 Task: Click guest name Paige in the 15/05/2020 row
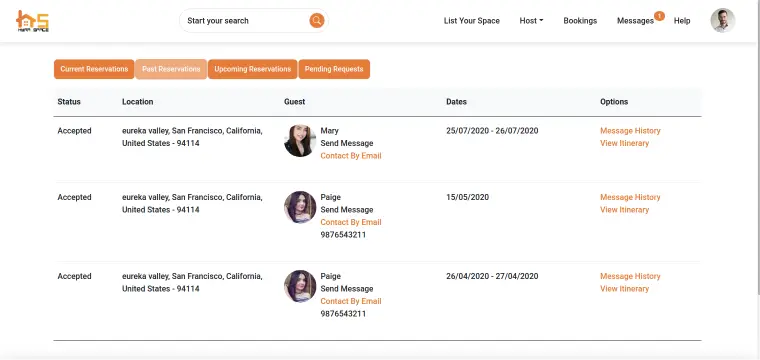(331, 197)
